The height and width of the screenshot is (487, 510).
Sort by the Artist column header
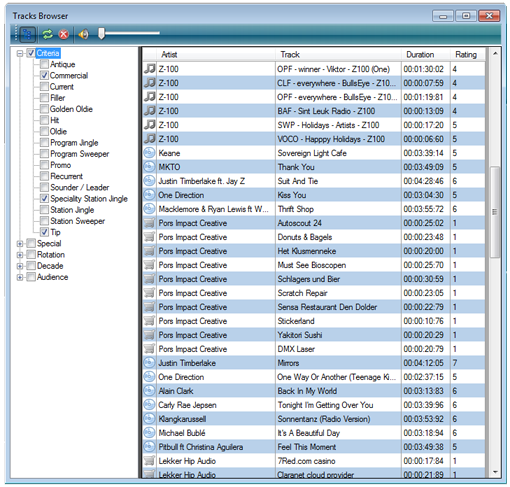pos(209,54)
